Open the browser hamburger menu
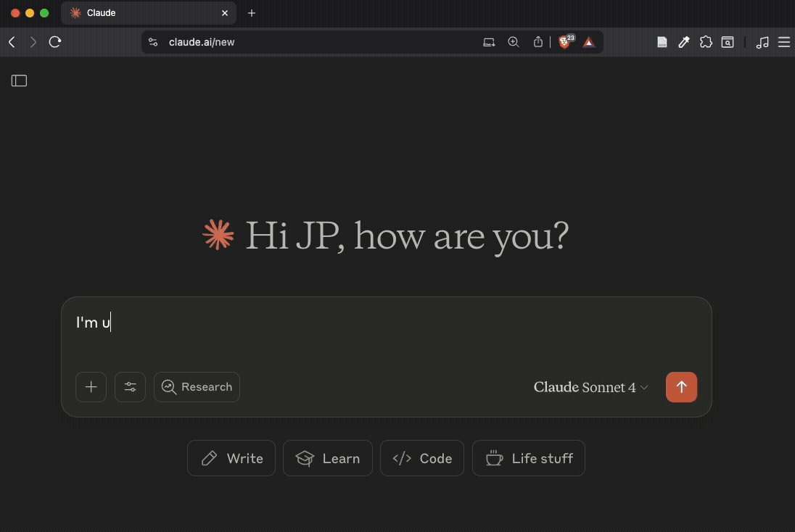 [783, 42]
